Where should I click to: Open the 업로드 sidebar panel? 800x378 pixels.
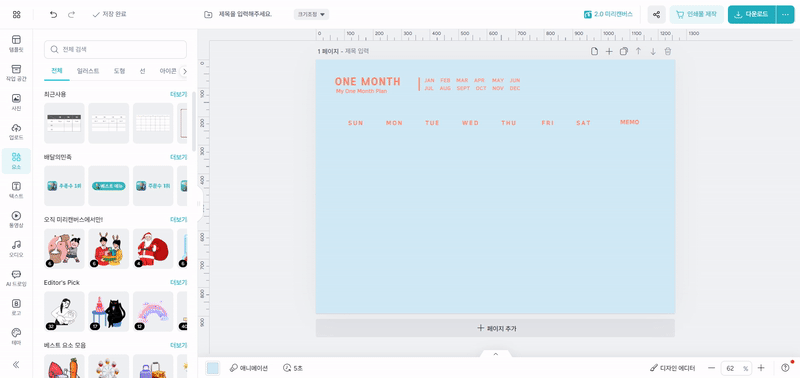(x=16, y=132)
